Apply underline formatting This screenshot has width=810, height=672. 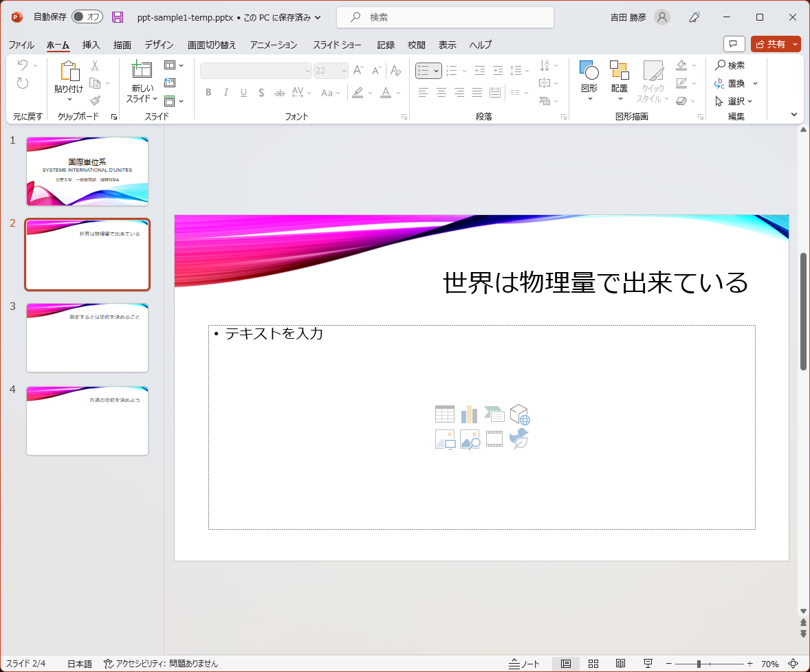[243, 91]
